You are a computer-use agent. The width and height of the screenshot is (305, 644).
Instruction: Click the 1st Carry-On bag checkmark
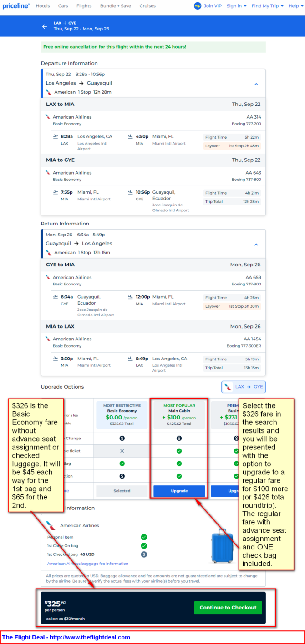[144, 546]
